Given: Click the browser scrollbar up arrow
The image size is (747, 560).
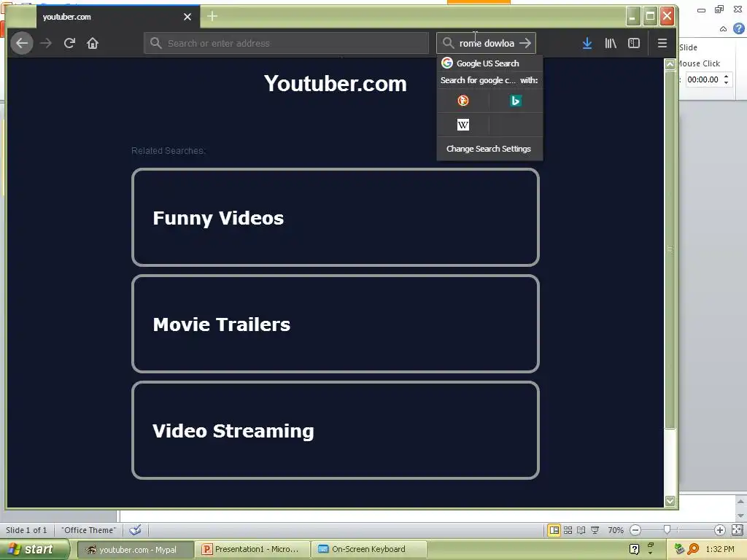Looking at the screenshot, I should (670, 64).
